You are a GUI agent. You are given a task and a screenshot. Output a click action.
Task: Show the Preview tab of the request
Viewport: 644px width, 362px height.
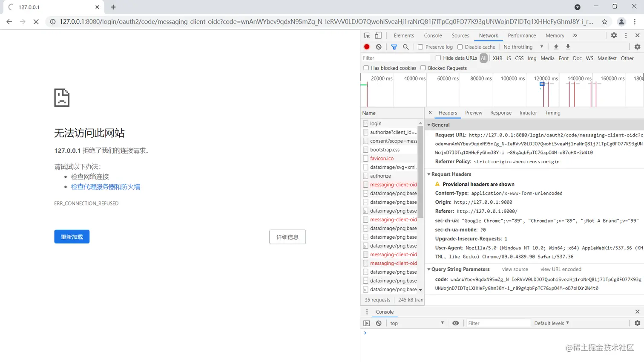pos(474,113)
